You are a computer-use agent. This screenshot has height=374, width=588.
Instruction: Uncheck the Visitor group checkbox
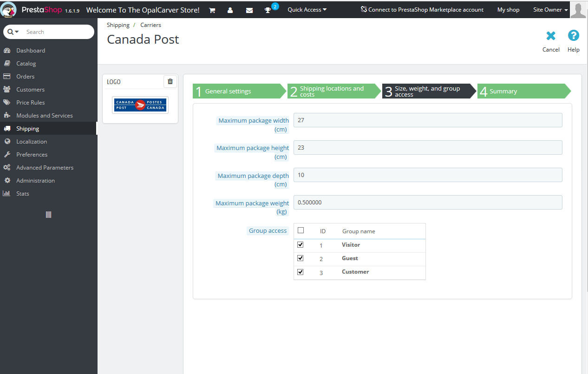[301, 244]
